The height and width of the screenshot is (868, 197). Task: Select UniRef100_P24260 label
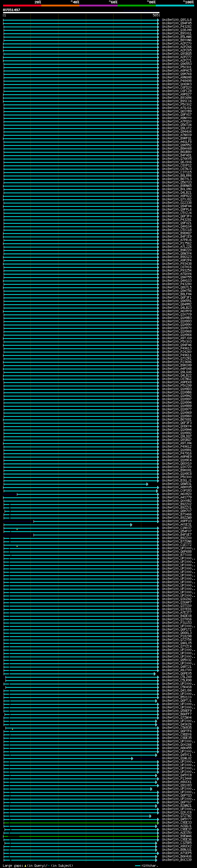pos(177,352)
